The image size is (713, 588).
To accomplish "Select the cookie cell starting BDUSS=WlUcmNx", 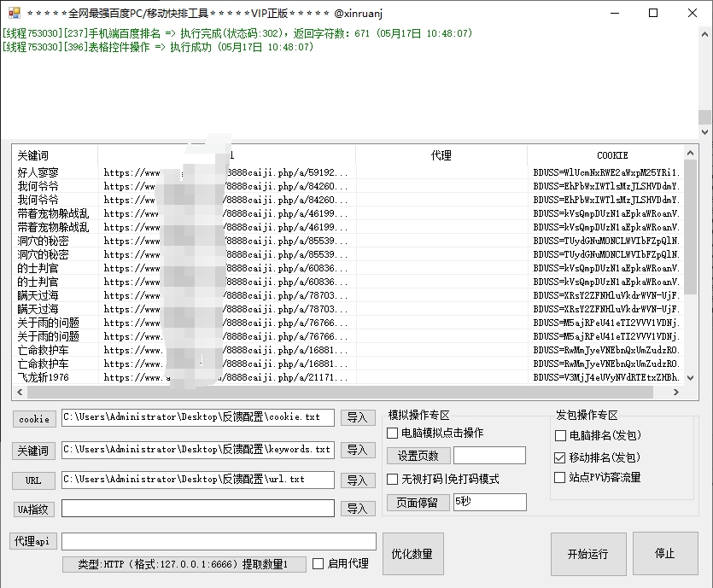I will (606, 172).
